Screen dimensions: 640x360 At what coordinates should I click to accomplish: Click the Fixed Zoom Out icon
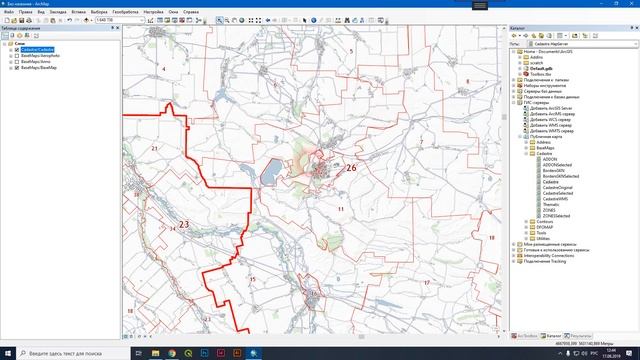258,20
